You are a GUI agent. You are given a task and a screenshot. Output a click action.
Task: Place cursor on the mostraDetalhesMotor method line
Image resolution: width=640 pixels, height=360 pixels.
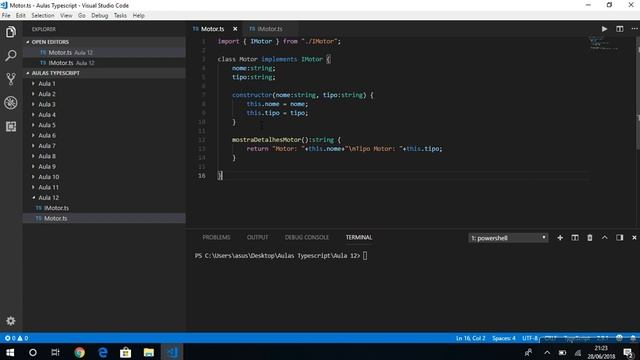286,140
